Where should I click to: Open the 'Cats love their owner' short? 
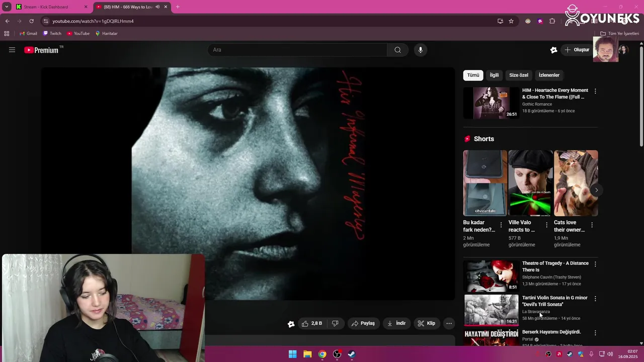576,183
